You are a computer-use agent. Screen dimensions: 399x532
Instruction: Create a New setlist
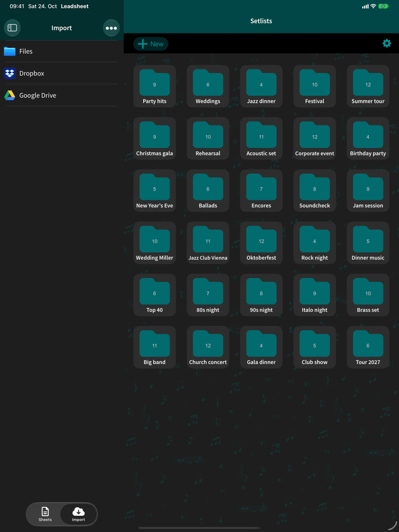pyautogui.click(x=151, y=44)
